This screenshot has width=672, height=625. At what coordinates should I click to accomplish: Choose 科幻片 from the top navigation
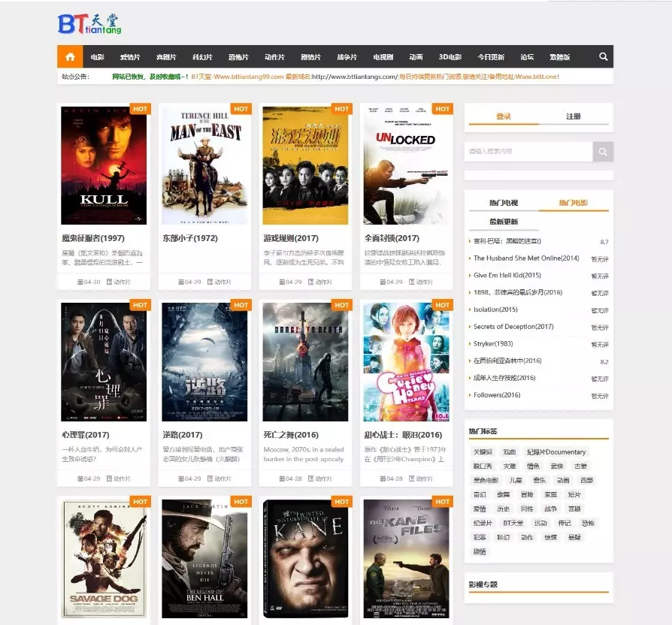click(202, 57)
